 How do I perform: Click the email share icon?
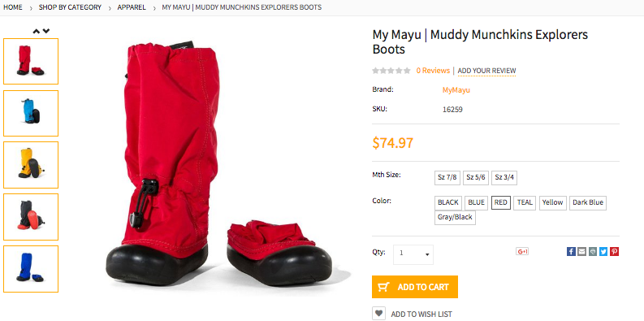(581, 252)
